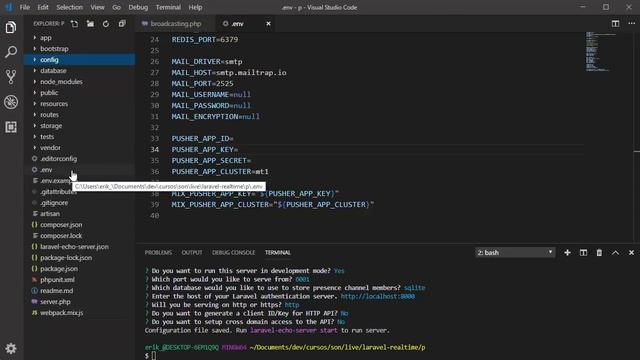The image size is (640, 360).
Task: Close the terminal panel
Action: click(631, 253)
